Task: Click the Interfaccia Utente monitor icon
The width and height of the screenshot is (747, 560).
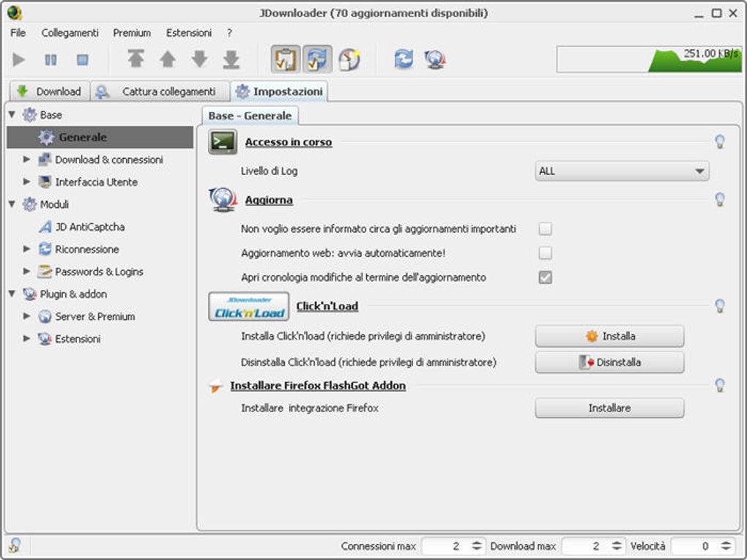Action: pyautogui.click(x=45, y=182)
